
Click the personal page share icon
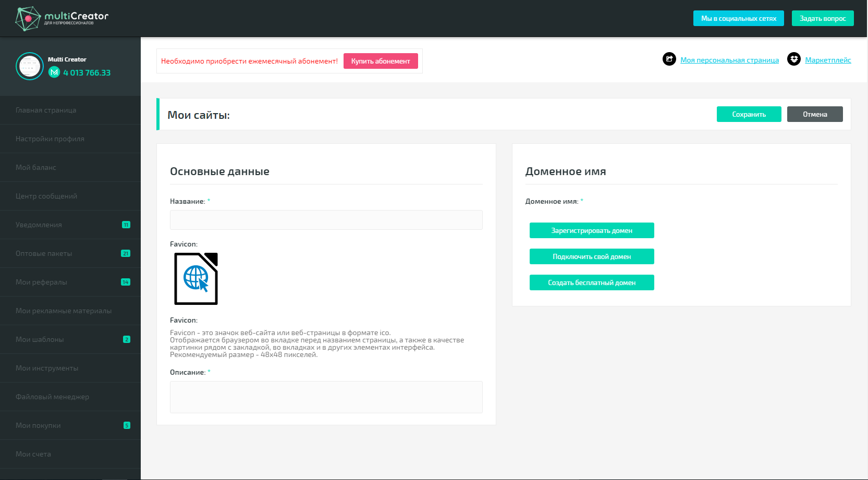[x=669, y=59]
